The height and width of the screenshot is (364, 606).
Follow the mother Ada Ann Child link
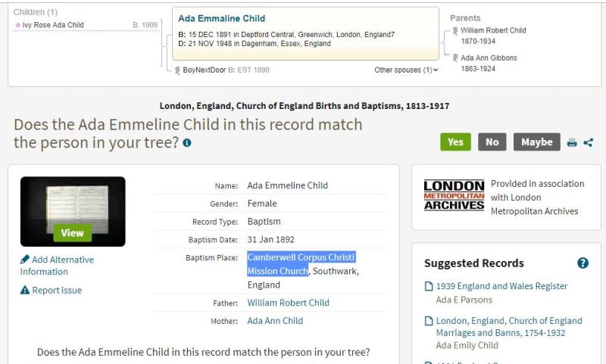tap(275, 321)
